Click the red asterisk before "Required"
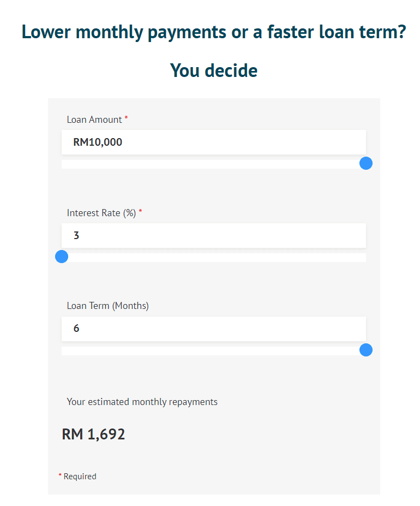Viewport: 420px width, 506px height. tap(60, 475)
